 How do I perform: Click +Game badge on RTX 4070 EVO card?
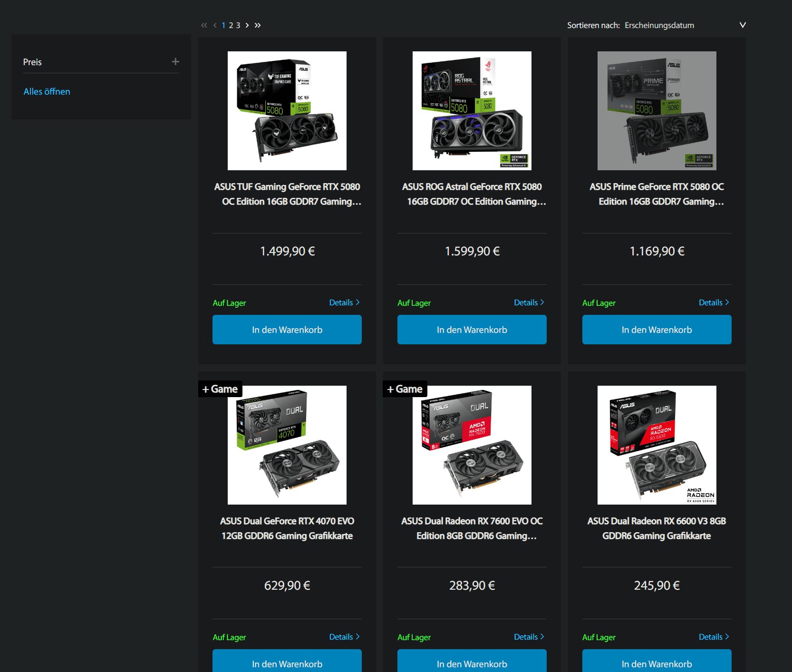221,389
